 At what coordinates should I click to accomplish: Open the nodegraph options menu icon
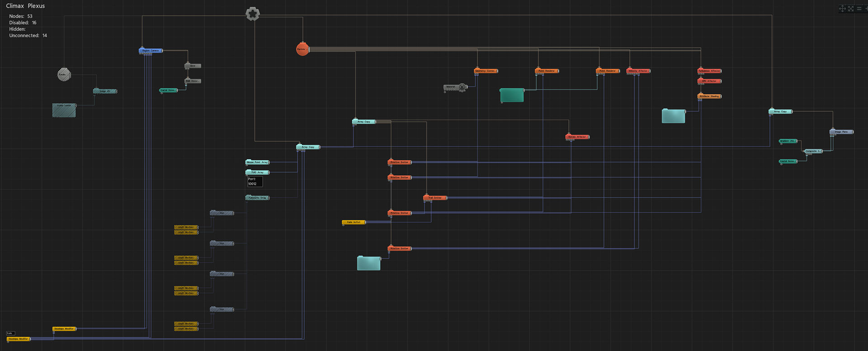click(x=859, y=9)
